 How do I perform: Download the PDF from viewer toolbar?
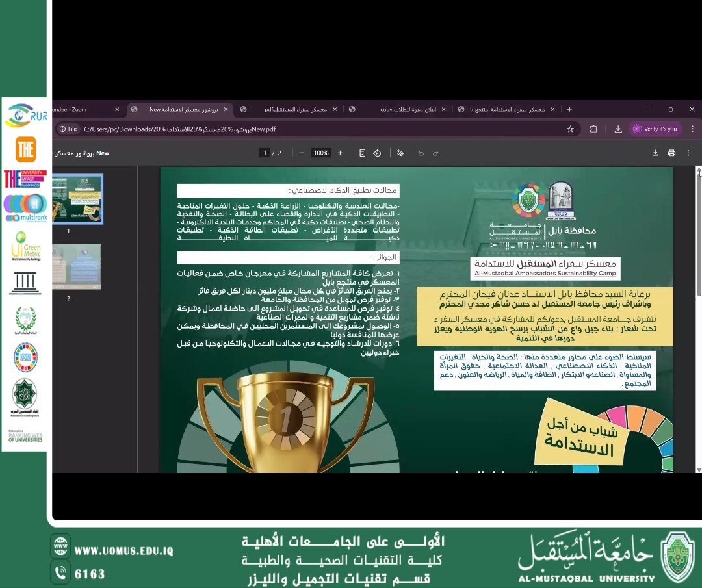click(x=655, y=153)
